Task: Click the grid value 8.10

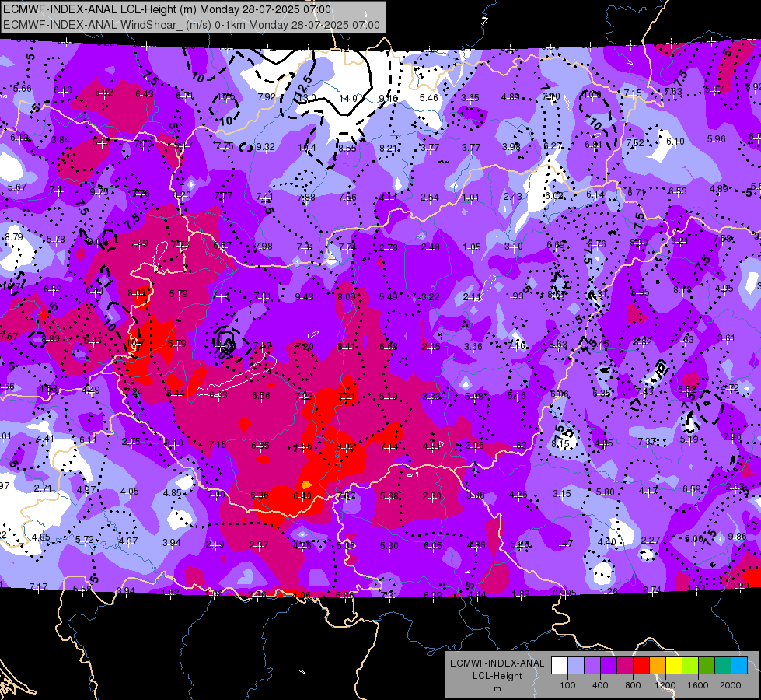Action: tap(174, 443)
